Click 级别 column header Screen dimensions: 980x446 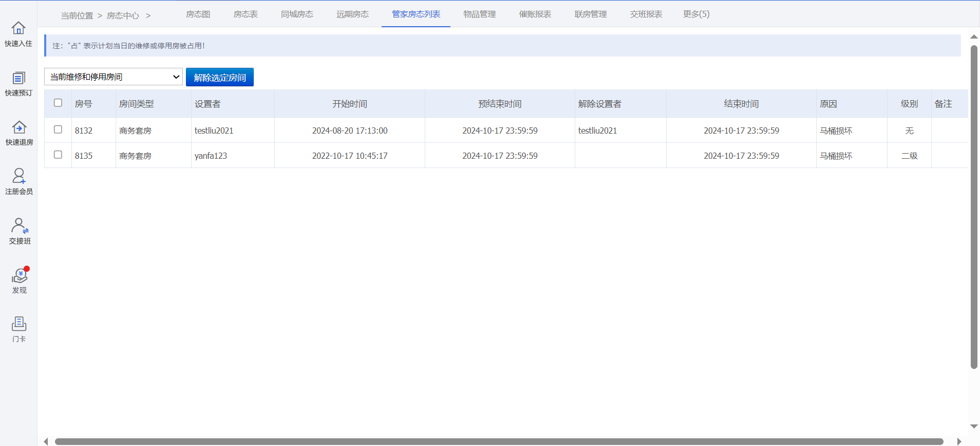(909, 104)
